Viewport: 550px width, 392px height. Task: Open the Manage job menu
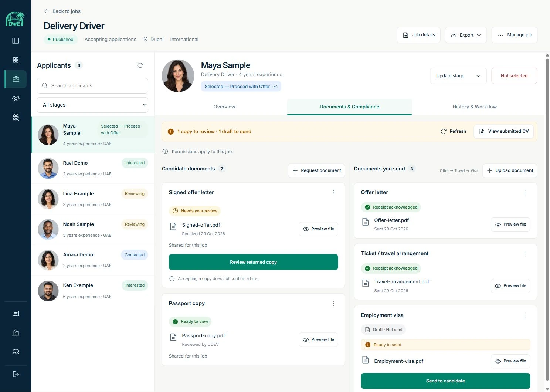[x=515, y=35]
